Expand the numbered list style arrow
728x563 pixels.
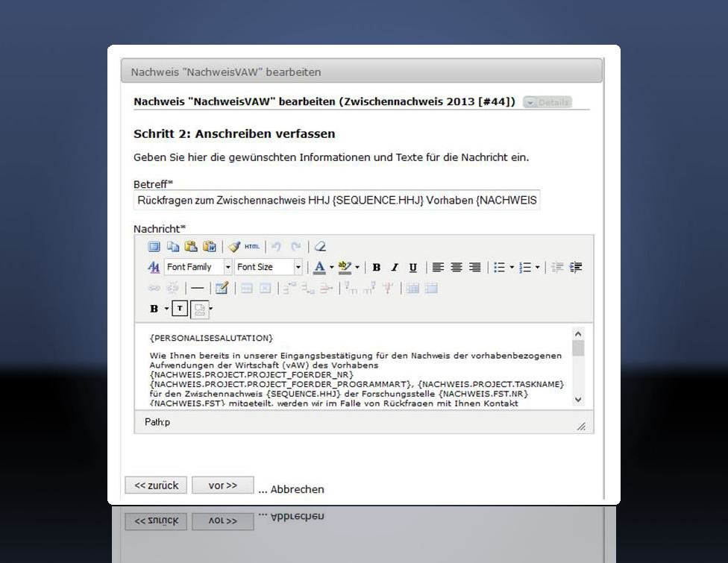tap(537, 268)
